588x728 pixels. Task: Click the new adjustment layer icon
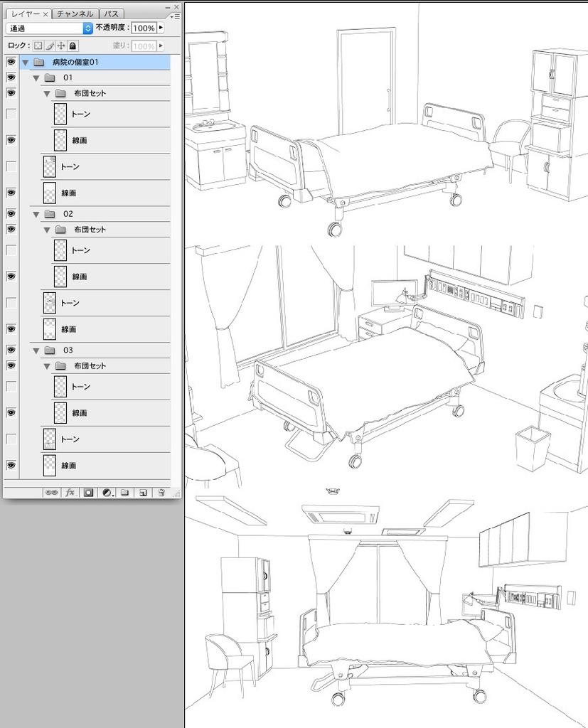[107, 492]
